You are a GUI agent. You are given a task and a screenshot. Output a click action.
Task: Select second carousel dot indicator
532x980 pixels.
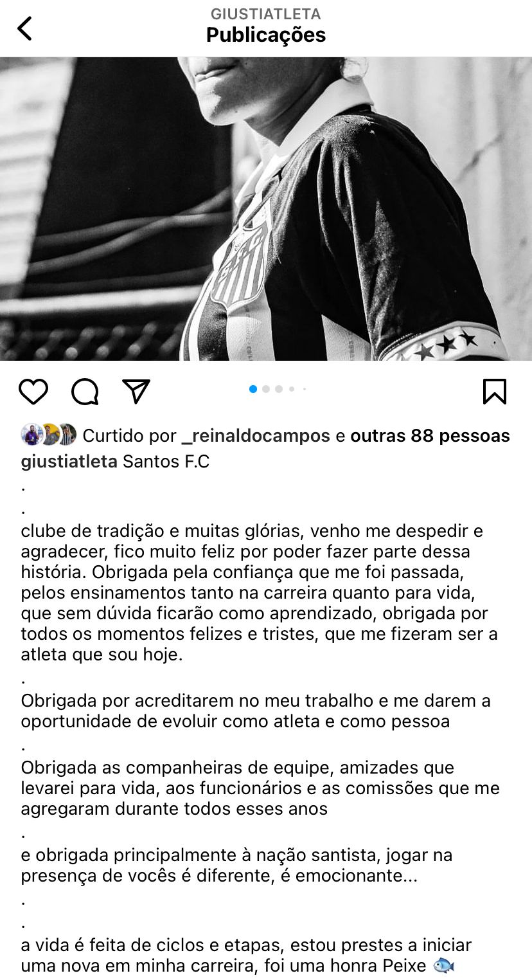(266, 388)
